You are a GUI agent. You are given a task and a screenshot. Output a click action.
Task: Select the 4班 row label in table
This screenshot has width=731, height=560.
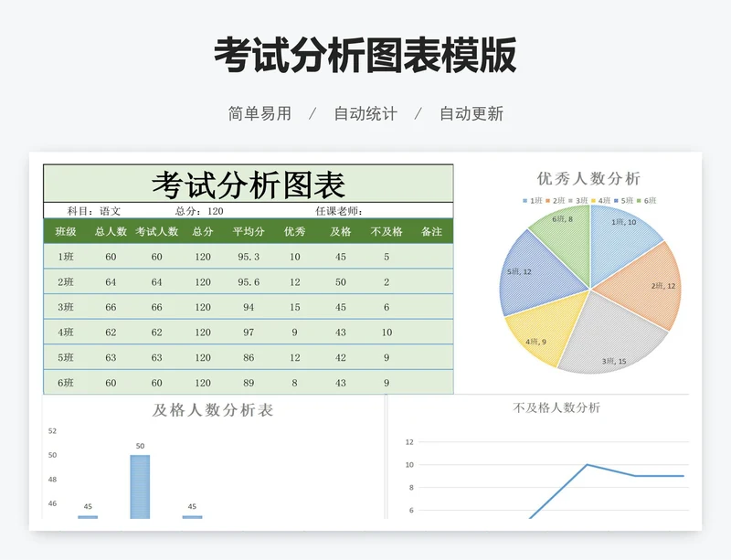point(66,332)
